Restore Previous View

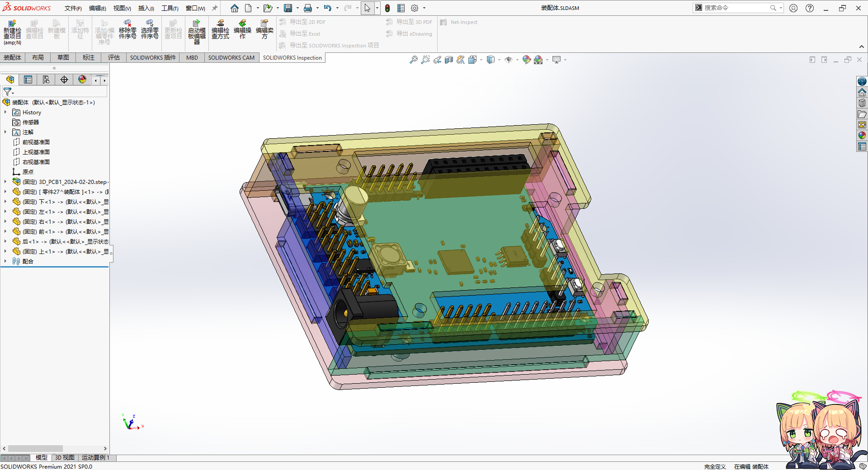pyautogui.click(x=437, y=60)
